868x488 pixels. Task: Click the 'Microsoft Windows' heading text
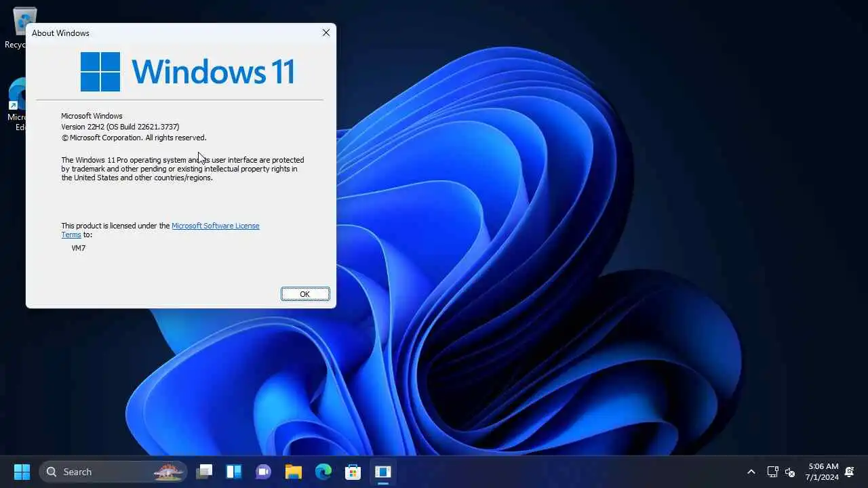coord(92,116)
